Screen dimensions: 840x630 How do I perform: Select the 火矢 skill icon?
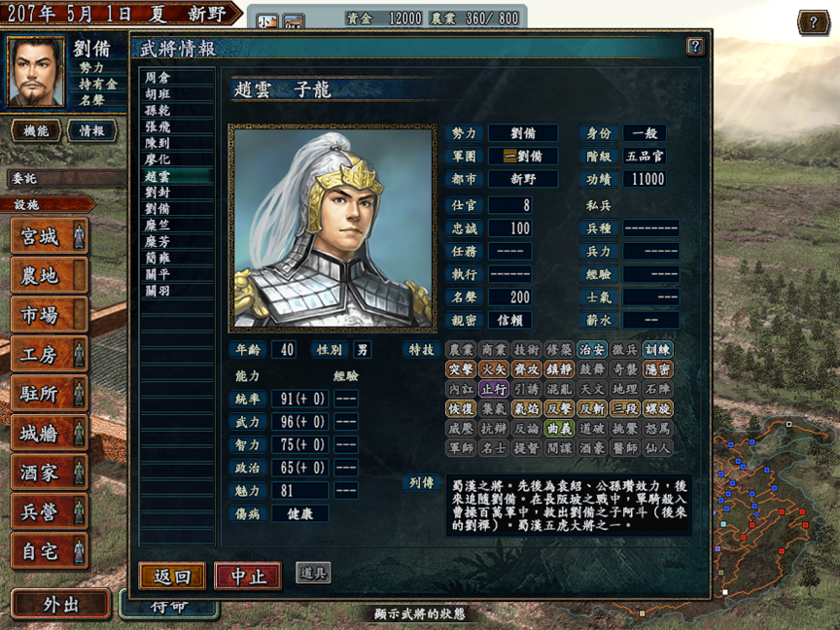pos(493,369)
